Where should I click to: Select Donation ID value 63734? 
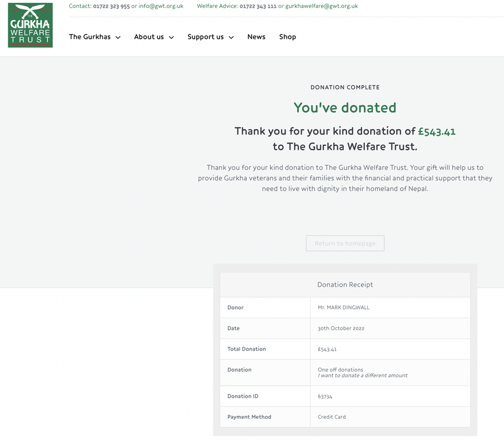point(325,397)
